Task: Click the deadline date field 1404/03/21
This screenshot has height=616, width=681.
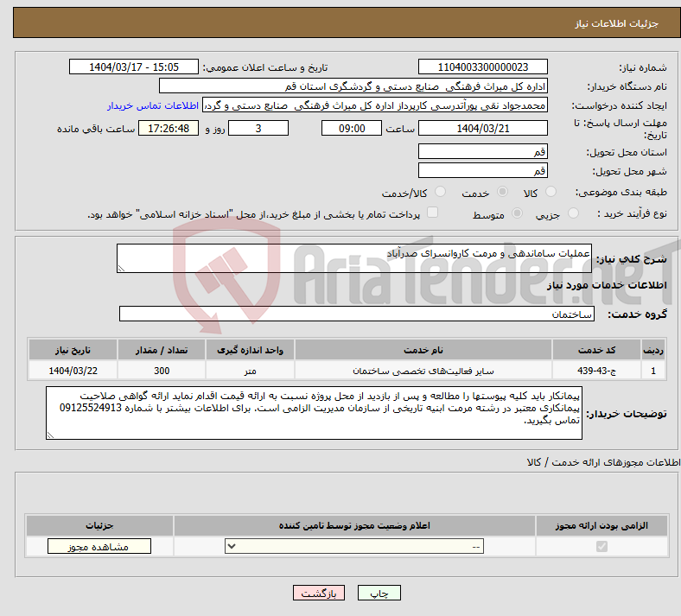Action: pos(482,129)
